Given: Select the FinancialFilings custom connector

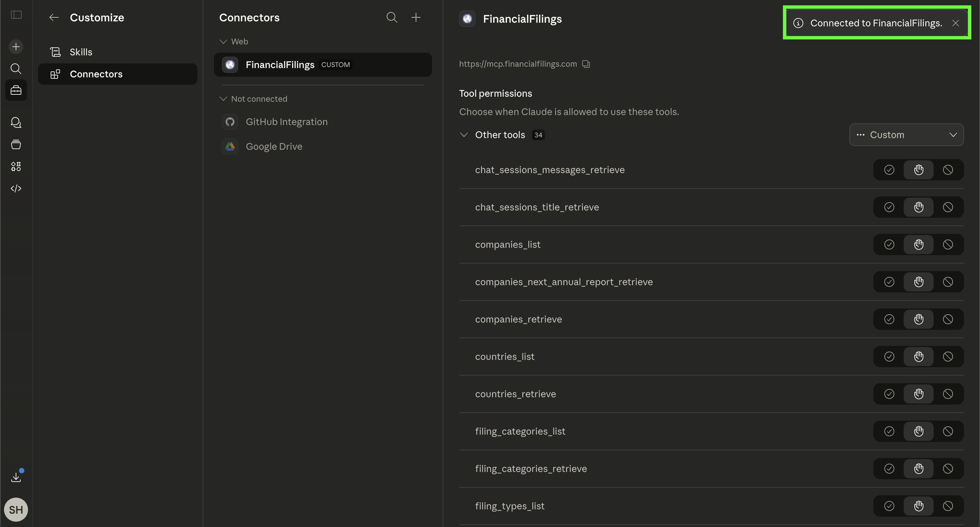Looking at the screenshot, I should point(323,65).
